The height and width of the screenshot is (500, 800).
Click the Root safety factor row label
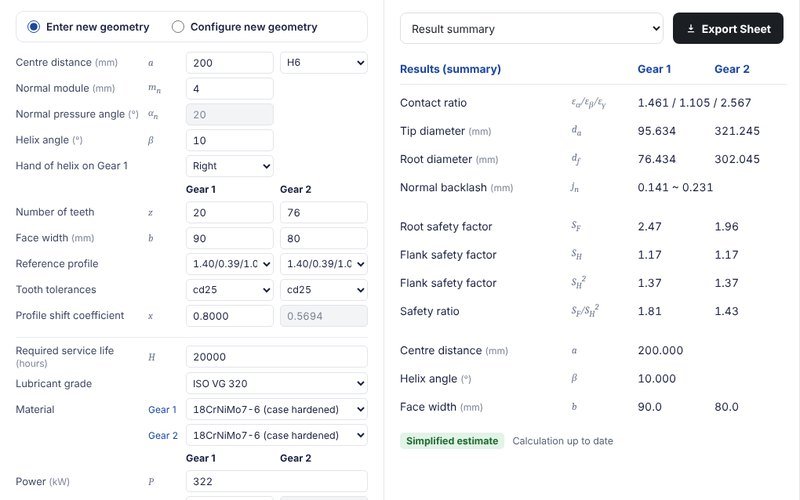(446, 226)
